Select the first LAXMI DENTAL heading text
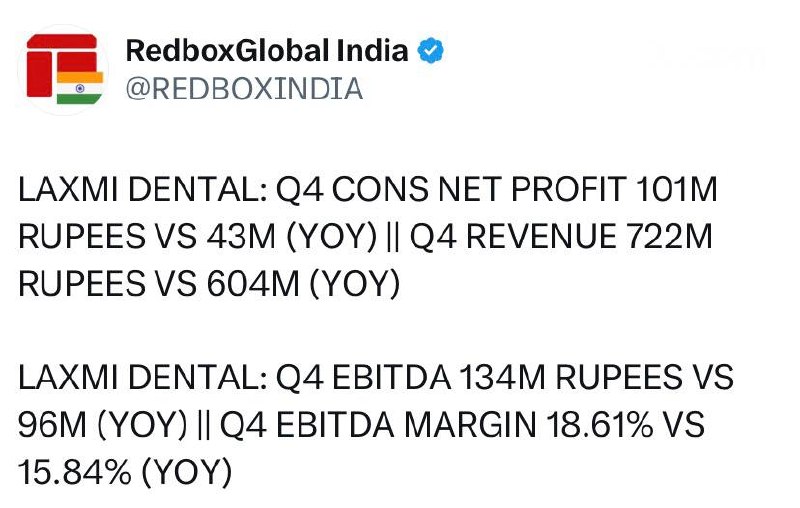The image size is (800, 508). pyautogui.click(x=142, y=189)
